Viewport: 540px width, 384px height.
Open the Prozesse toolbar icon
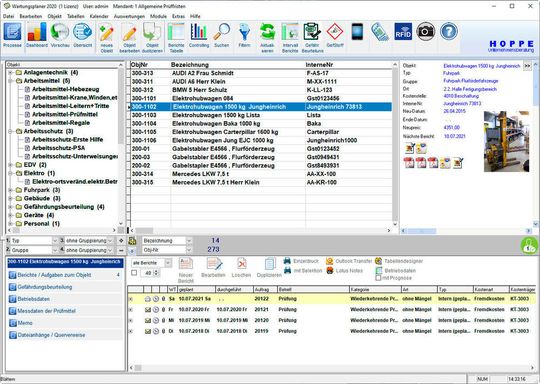[12, 34]
